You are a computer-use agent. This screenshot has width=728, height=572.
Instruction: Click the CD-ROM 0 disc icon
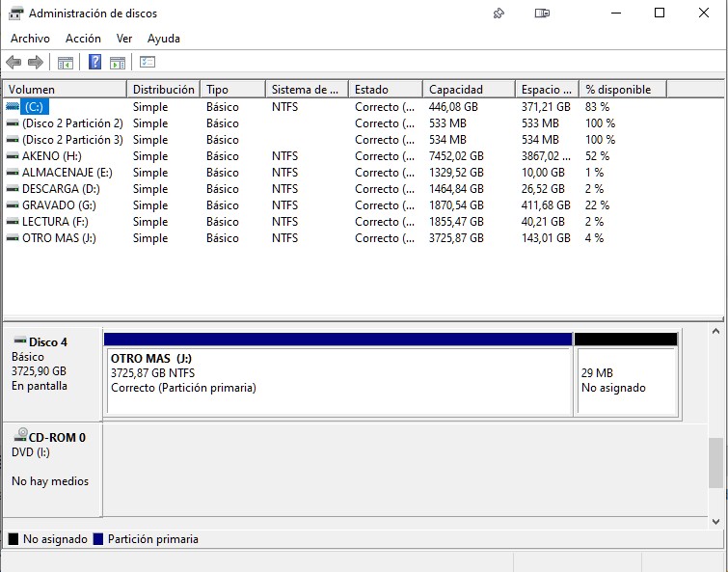[21, 435]
